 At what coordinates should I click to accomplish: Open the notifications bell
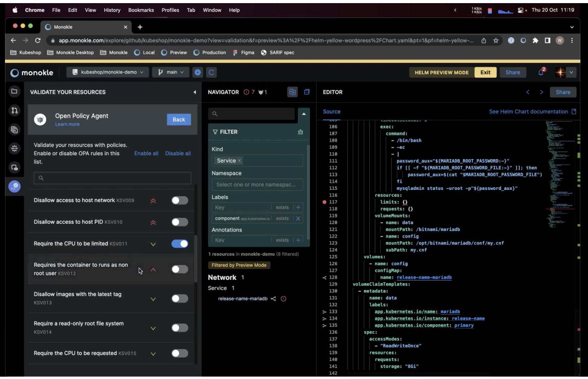coord(541,72)
